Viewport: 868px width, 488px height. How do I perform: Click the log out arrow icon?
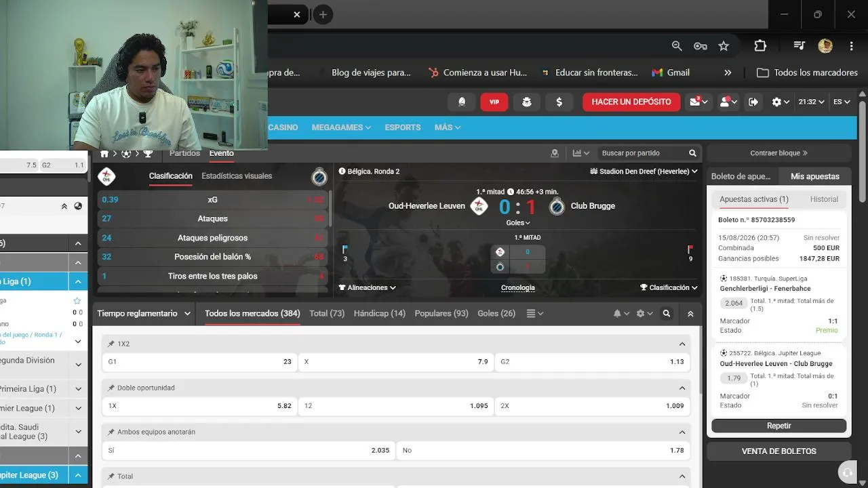tap(753, 102)
